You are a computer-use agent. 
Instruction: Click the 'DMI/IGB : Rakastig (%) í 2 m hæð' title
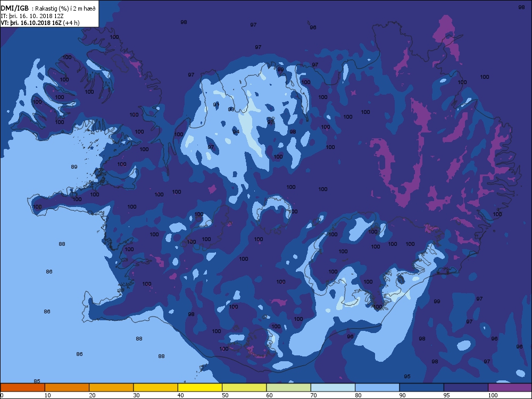click(48, 9)
